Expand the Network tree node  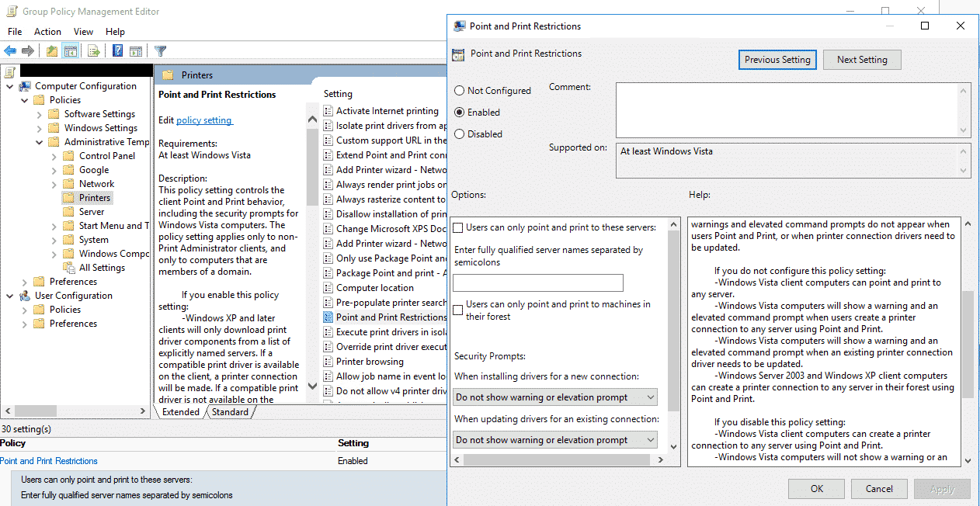click(x=54, y=184)
